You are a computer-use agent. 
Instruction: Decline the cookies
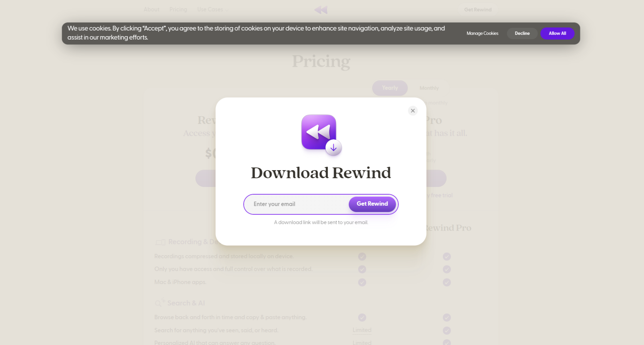click(x=522, y=33)
